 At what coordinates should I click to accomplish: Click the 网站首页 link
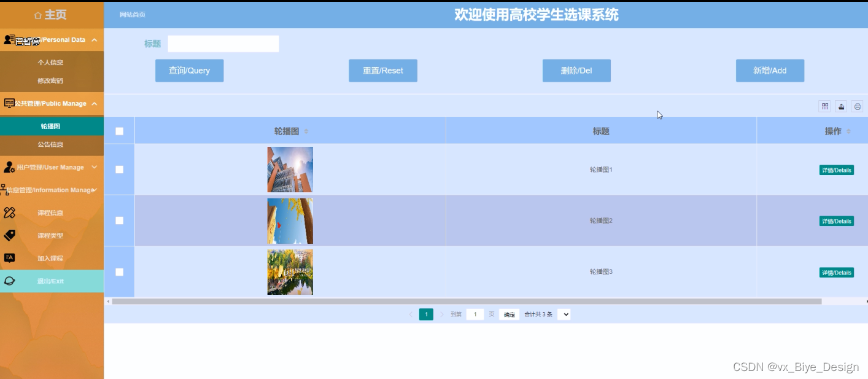pyautogui.click(x=133, y=15)
